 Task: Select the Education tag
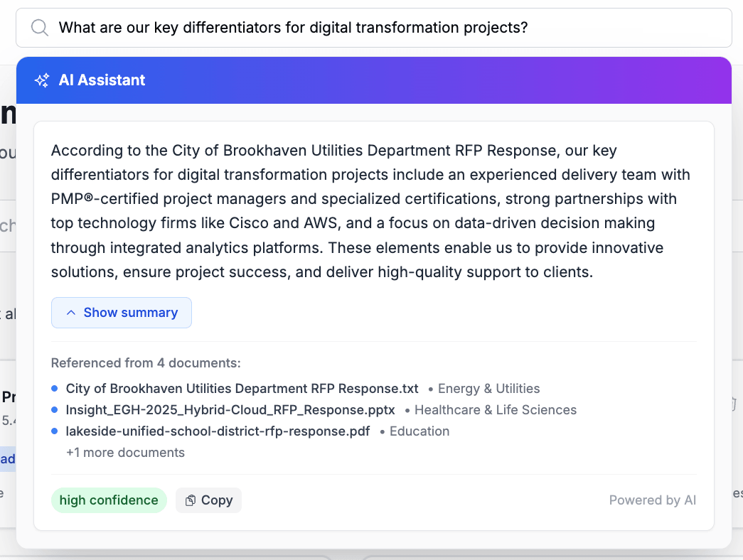coord(419,431)
